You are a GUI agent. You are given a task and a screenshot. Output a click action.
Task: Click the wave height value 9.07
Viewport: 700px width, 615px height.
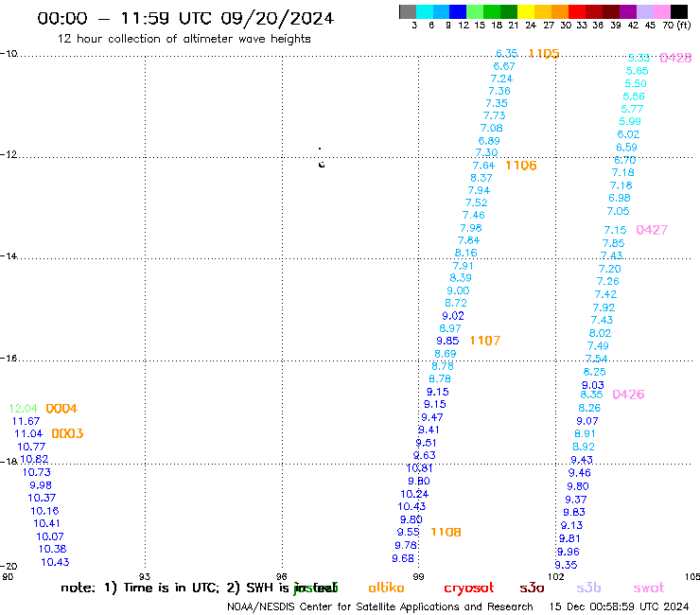point(587,421)
